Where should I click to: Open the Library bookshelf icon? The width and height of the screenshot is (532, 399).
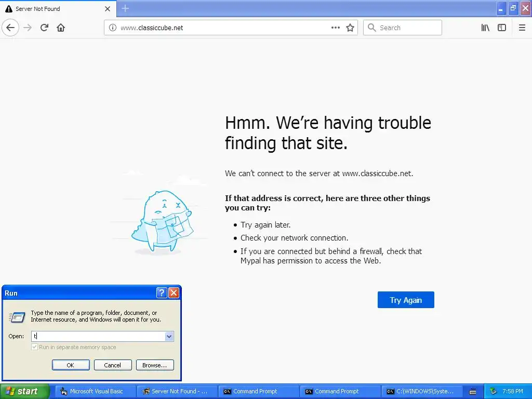point(485,28)
